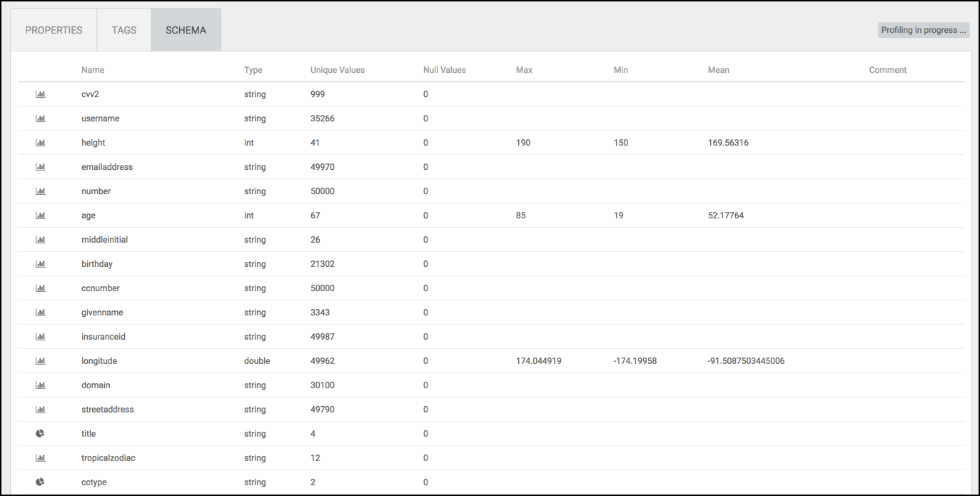Screen dimensions: 980x496
Task: Click the age min value 19
Action: point(618,216)
